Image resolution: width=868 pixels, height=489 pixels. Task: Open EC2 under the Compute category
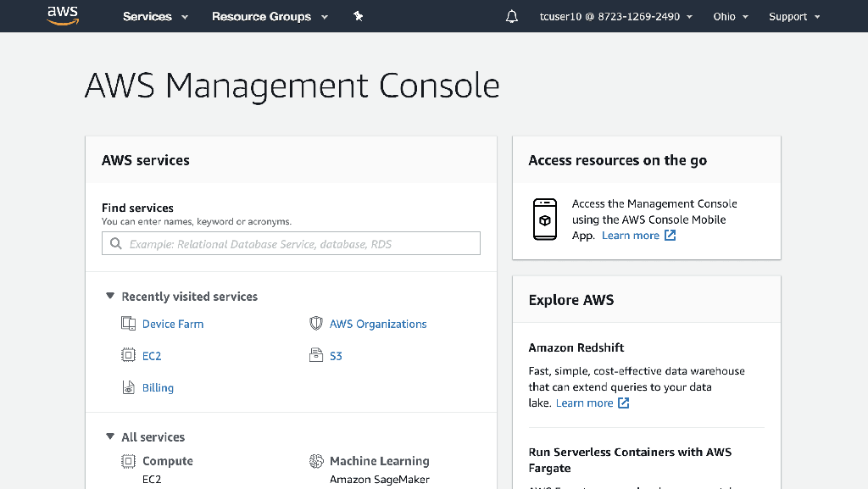coord(152,480)
